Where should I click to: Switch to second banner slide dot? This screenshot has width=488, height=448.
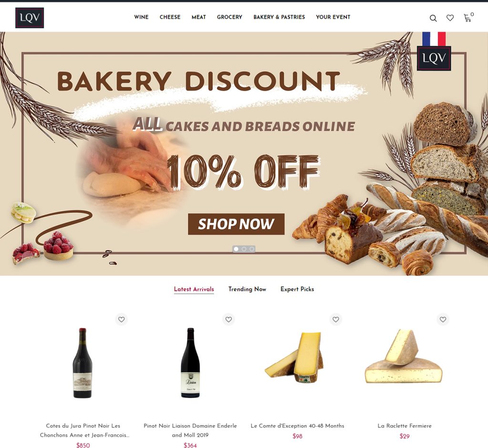point(244,249)
